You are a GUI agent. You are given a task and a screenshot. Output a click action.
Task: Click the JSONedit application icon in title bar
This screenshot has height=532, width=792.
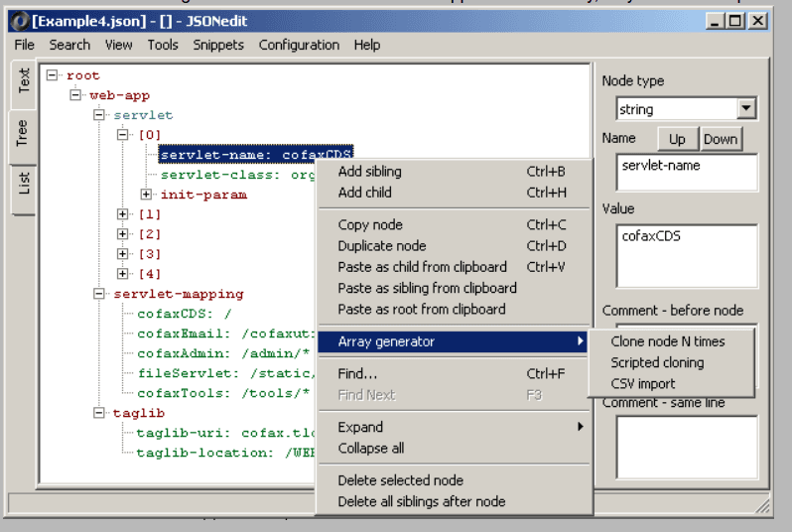coord(20,21)
